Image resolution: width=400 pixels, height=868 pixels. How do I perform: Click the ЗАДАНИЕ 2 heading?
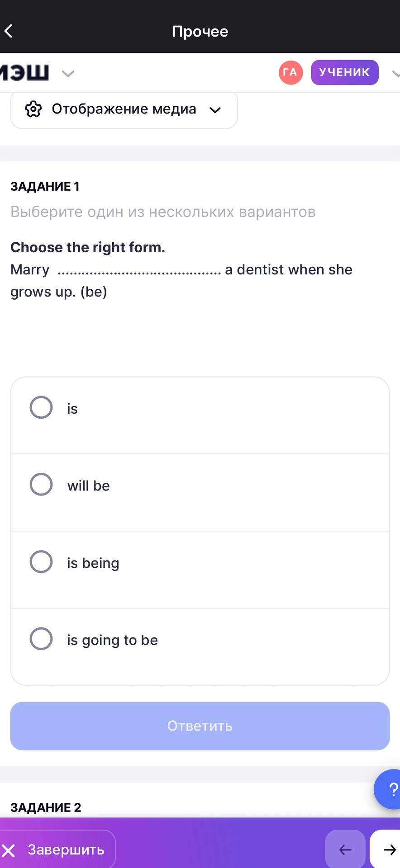[x=46, y=807]
